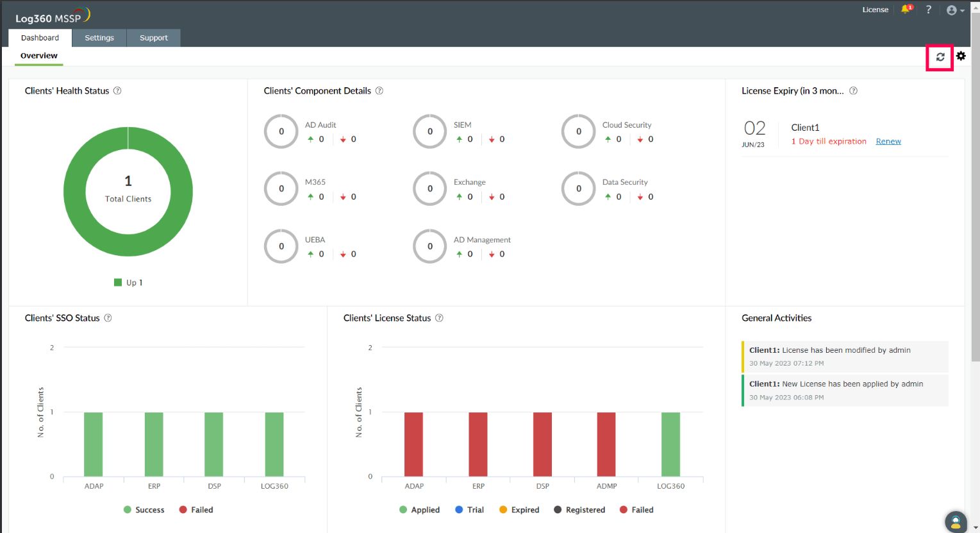The image size is (980, 533).
Task: Click the Cloud Security count circle
Action: pos(579,131)
